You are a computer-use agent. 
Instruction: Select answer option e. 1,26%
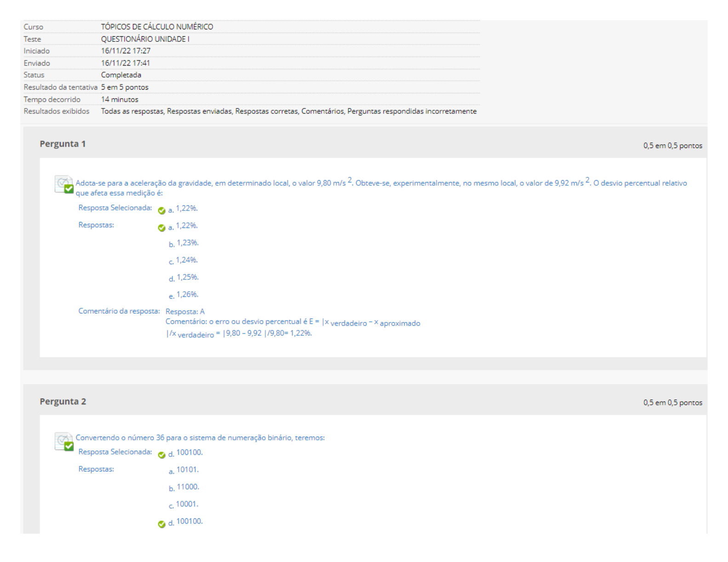187,295
